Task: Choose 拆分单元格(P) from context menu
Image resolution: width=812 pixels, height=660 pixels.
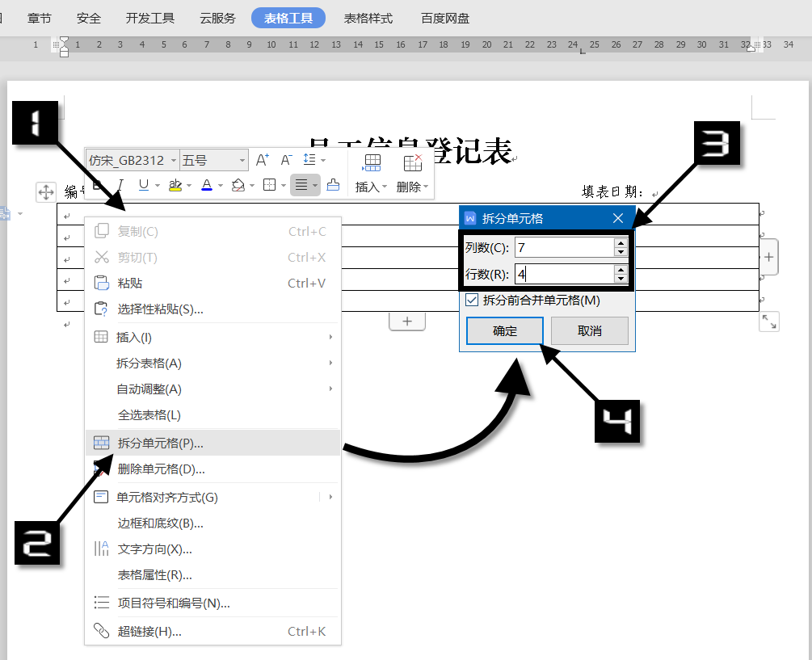Action: click(x=212, y=443)
